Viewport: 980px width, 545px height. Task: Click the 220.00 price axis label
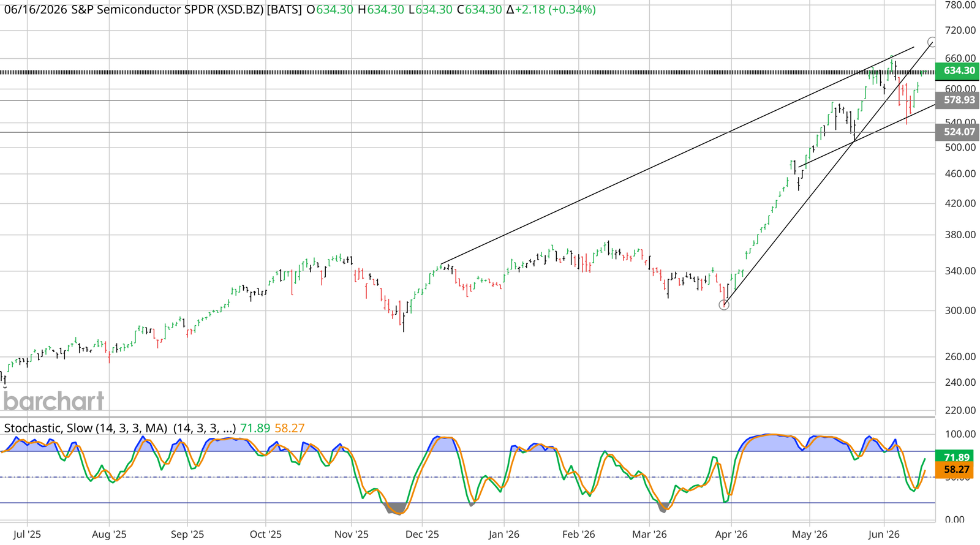pyautogui.click(x=960, y=410)
